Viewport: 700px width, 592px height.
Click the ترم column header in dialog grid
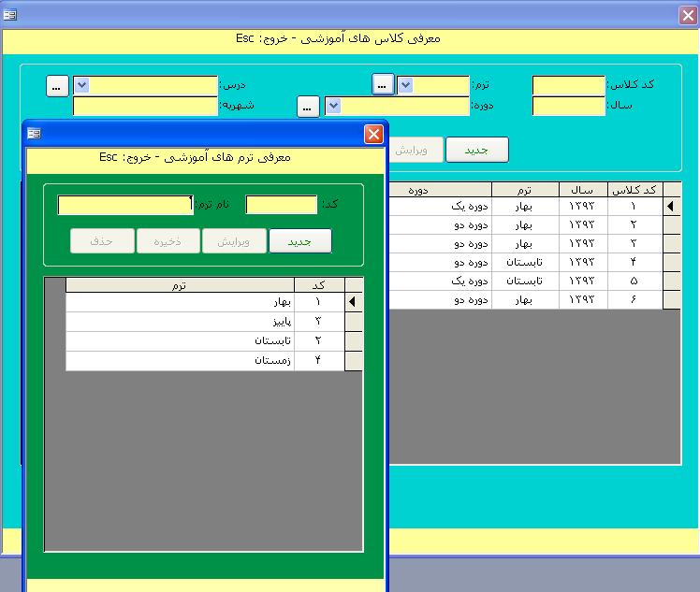pos(180,285)
